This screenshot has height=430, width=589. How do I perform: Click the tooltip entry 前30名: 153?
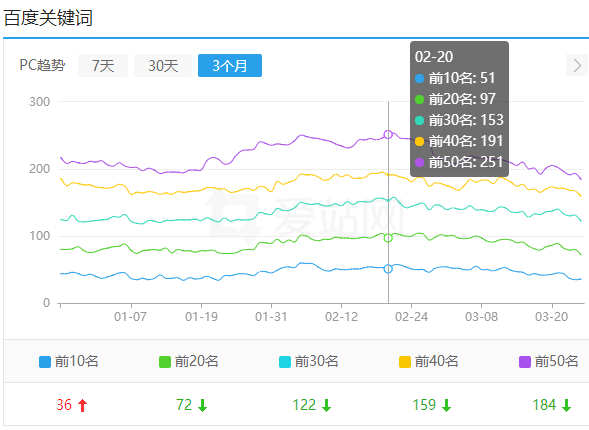pyautogui.click(x=459, y=120)
